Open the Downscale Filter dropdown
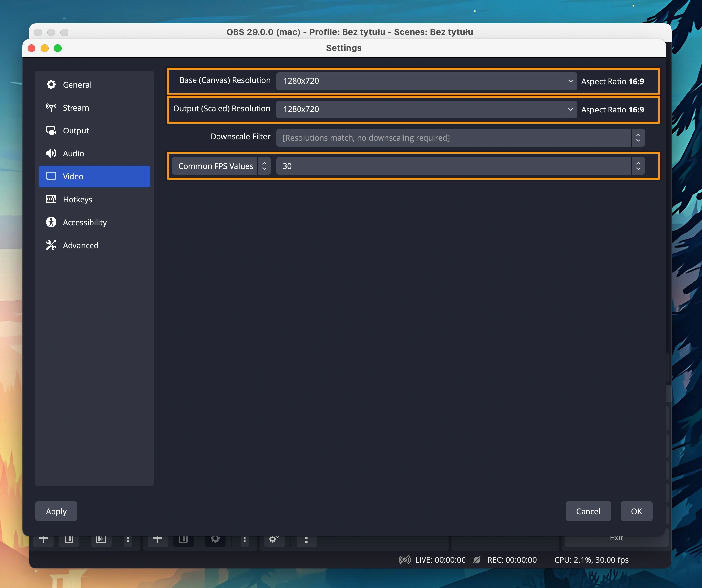Viewport: 702px width, 588px height. (460, 138)
